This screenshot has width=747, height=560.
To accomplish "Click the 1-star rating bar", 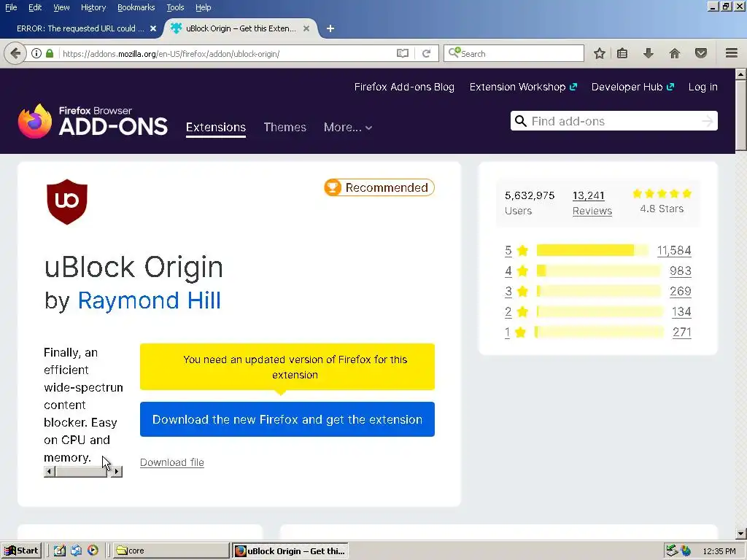I will tap(600, 332).
